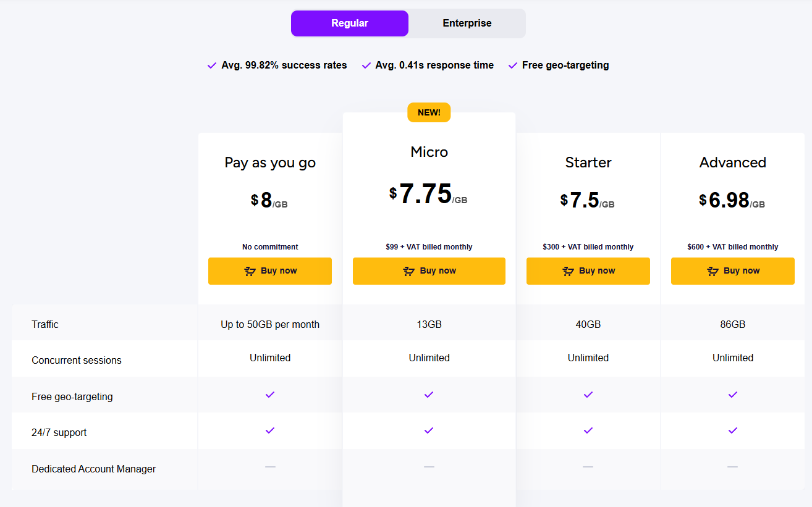
Task: Select the Regular pricing tab
Action: tap(349, 23)
